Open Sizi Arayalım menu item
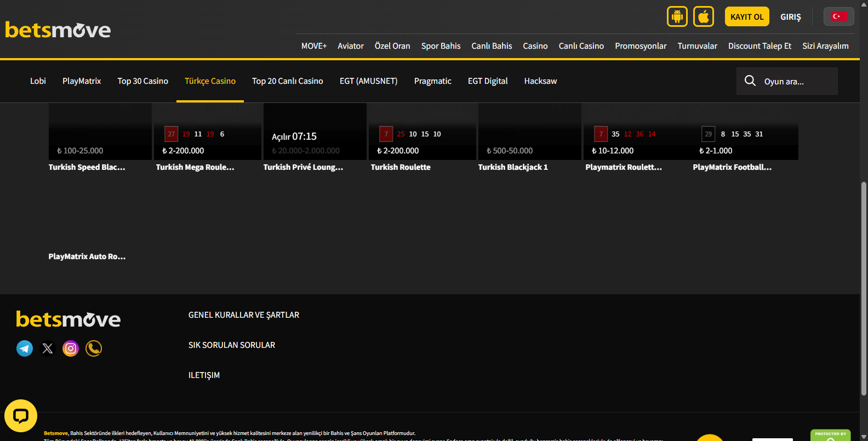The image size is (868, 441). pos(826,46)
